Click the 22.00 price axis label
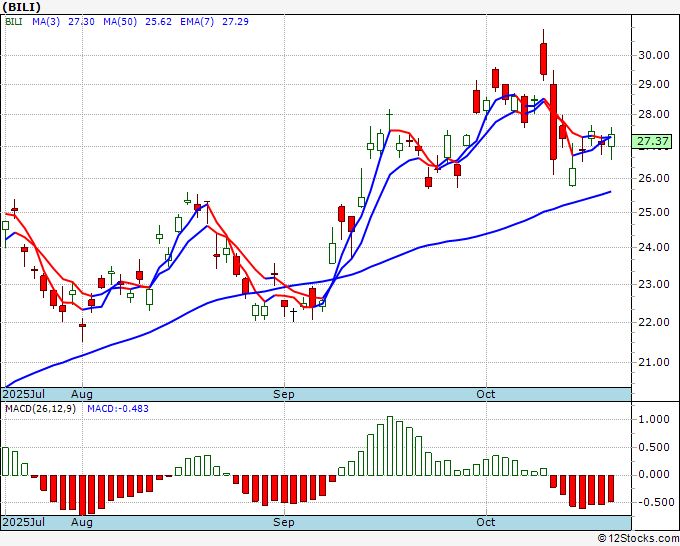 (654, 322)
